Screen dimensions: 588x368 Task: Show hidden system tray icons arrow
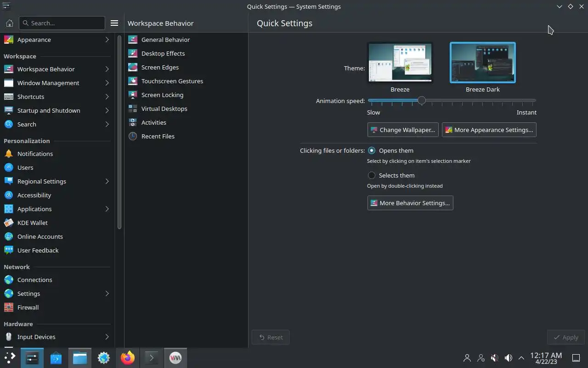pyautogui.click(x=521, y=358)
